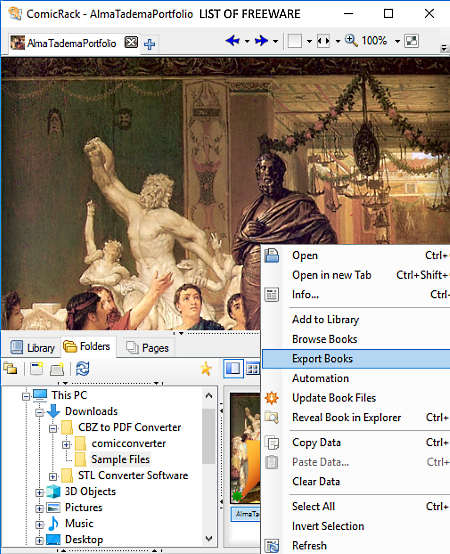Select the comicconverter folder
This screenshot has height=554, width=450.
pyautogui.click(x=129, y=443)
